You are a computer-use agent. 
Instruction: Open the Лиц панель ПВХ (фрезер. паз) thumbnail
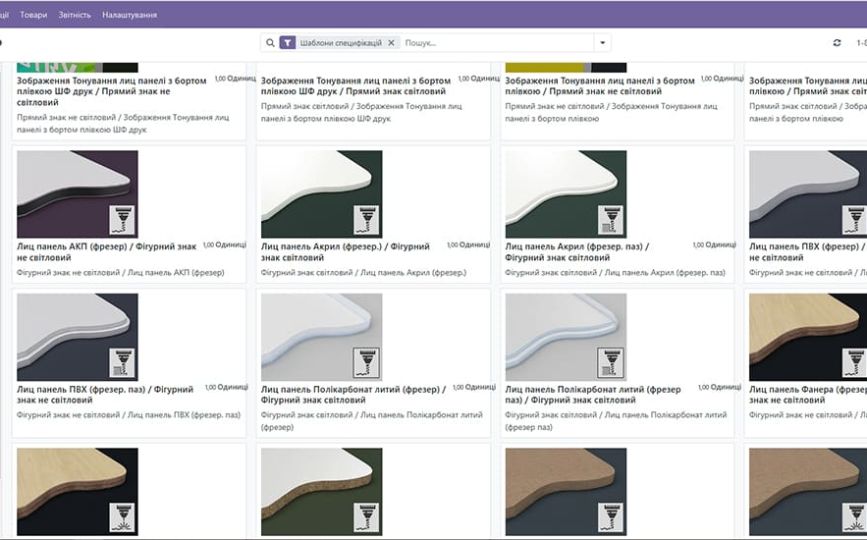[77, 337]
